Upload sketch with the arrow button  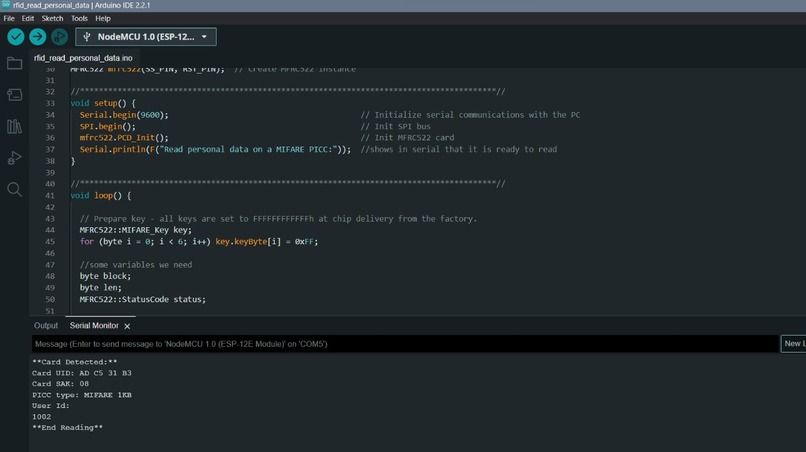point(38,37)
